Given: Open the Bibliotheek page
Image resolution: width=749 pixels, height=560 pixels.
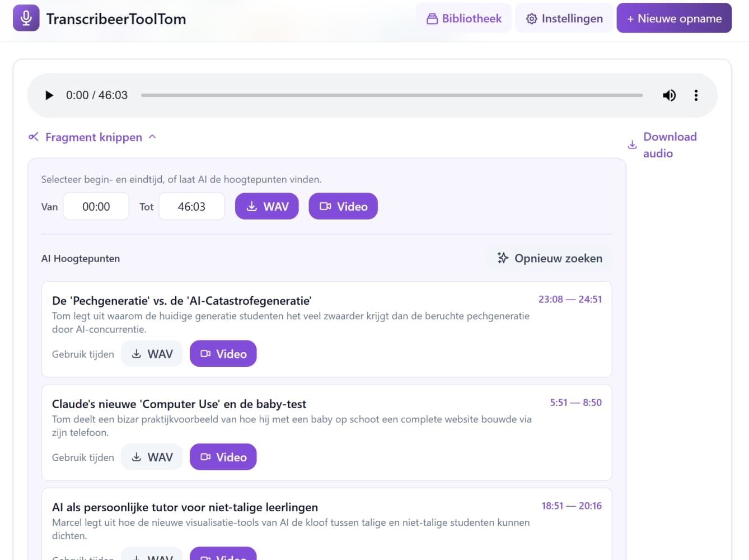Looking at the screenshot, I should [x=464, y=18].
